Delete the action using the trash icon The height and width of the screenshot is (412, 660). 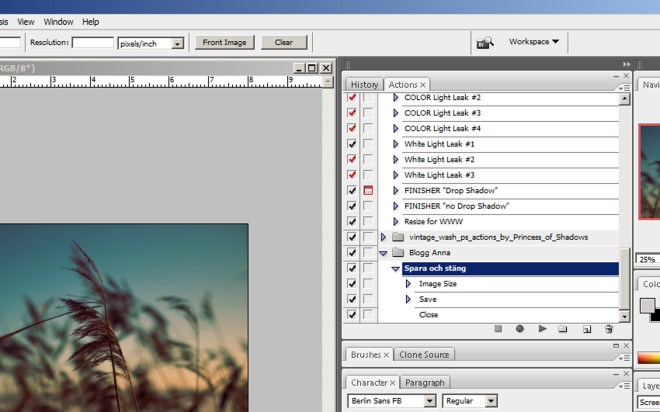[608, 329]
